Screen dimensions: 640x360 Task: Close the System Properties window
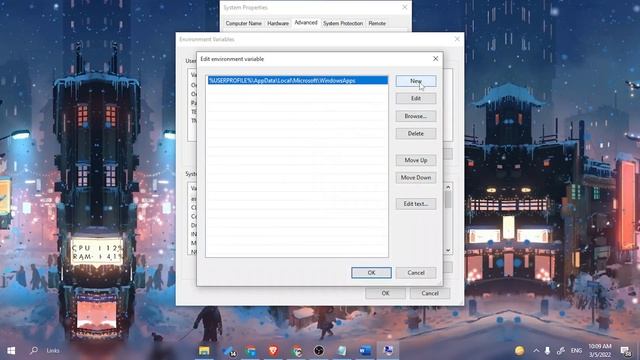[404, 7]
